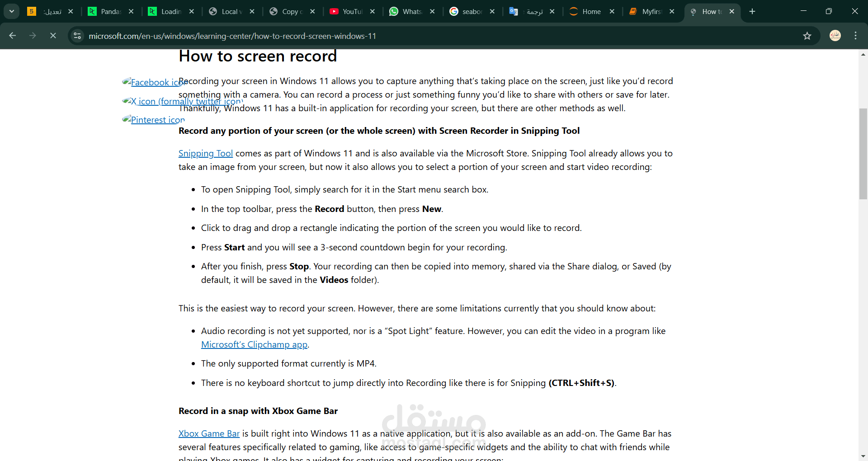Open the Snipping Tool link
The image size is (868, 461).
(205, 153)
